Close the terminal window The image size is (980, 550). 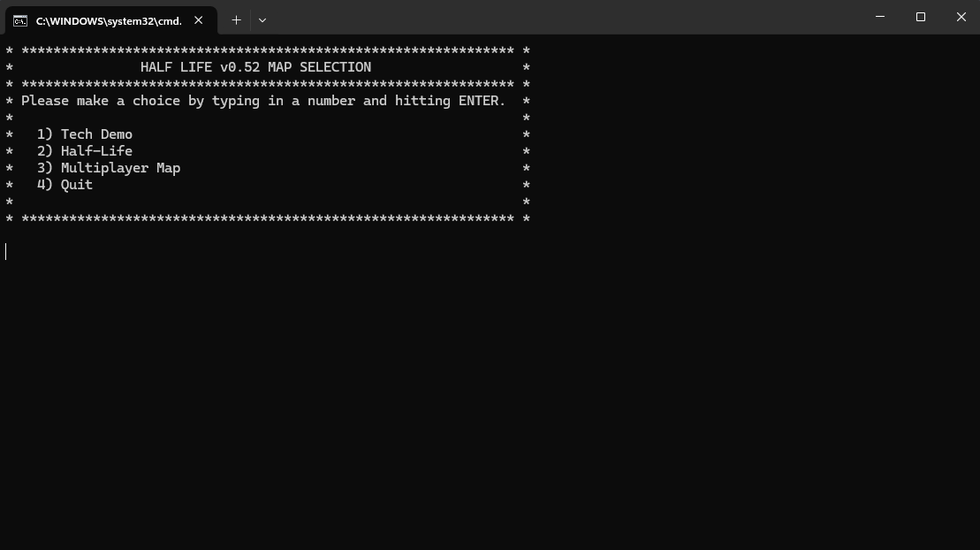[961, 17]
